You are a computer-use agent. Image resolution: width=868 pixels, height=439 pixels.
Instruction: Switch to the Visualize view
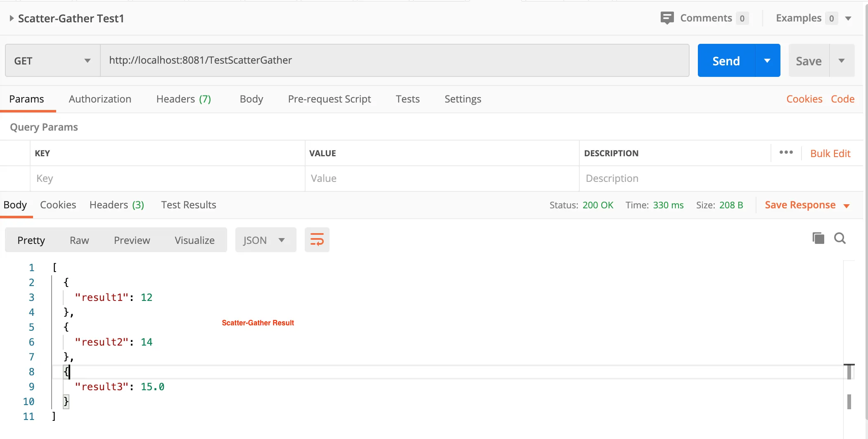pyautogui.click(x=194, y=240)
